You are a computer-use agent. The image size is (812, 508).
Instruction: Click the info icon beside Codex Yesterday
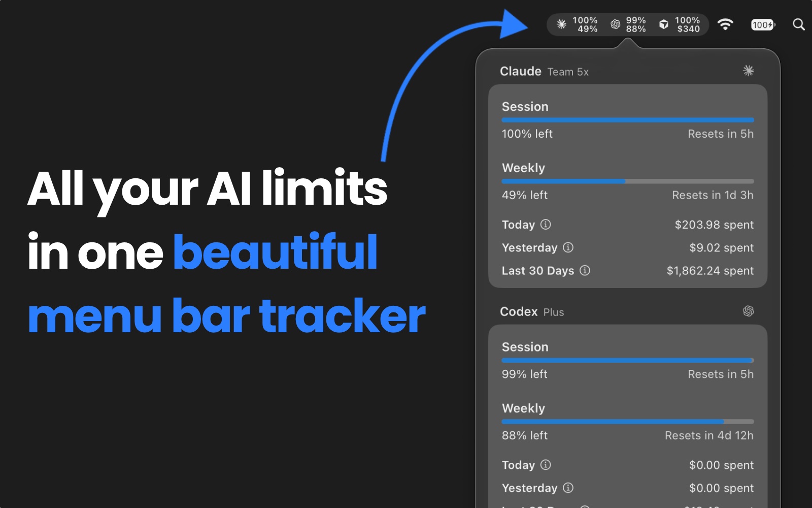568,487
